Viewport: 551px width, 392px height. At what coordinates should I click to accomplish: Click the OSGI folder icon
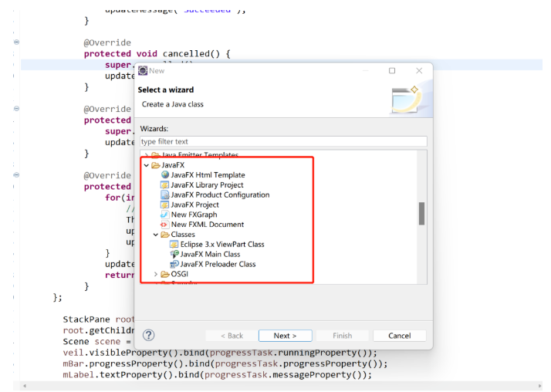(165, 274)
